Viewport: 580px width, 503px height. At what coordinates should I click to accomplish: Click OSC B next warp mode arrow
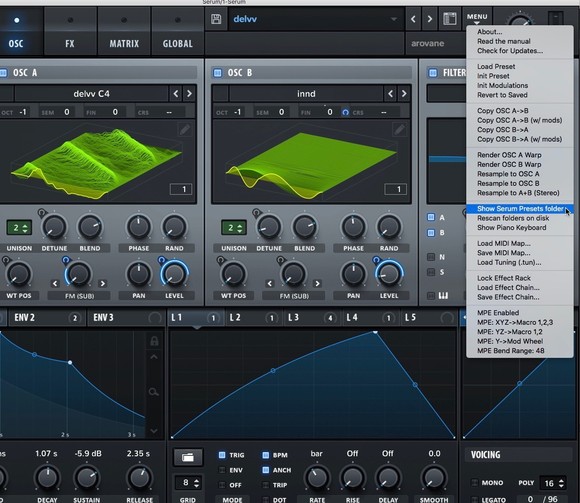[317, 283]
